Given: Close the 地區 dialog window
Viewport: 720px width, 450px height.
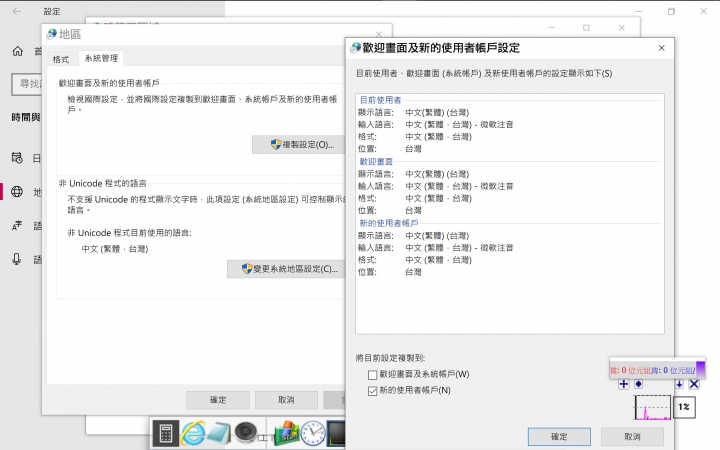Looking at the screenshot, I should point(379,34).
